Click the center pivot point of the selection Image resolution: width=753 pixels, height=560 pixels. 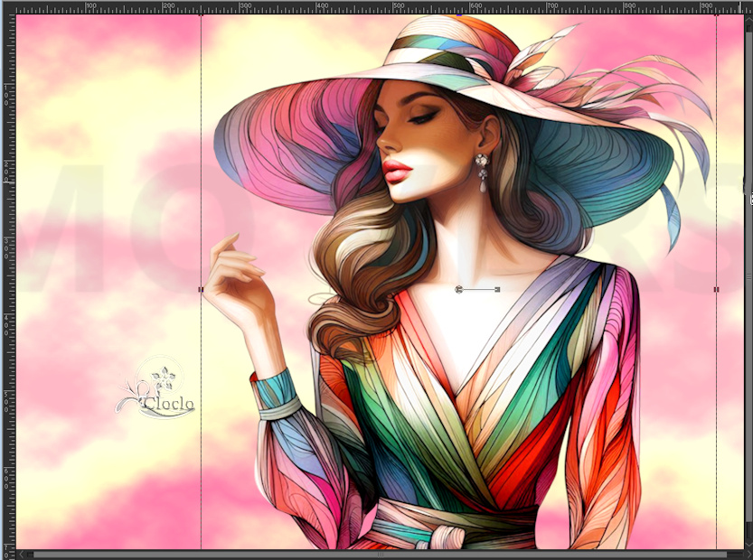pos(459,290)
